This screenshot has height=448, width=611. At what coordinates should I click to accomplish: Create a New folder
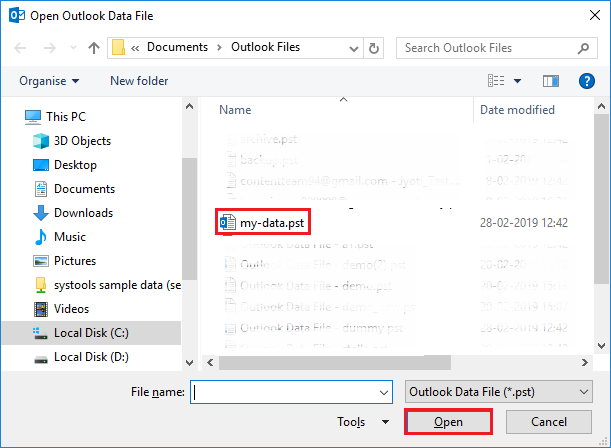tap(139, 81)
